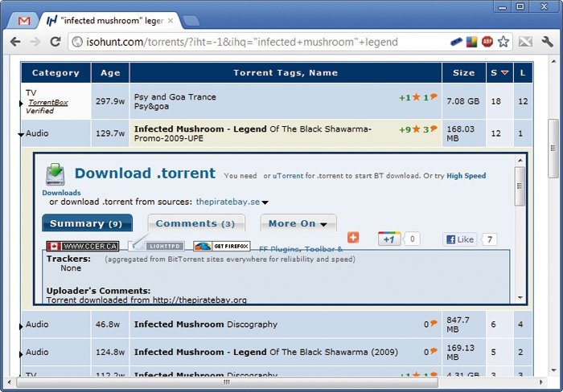Click comment bubble in Discography 46.8w row
The image size is (563, 392).
pos(434,323)
